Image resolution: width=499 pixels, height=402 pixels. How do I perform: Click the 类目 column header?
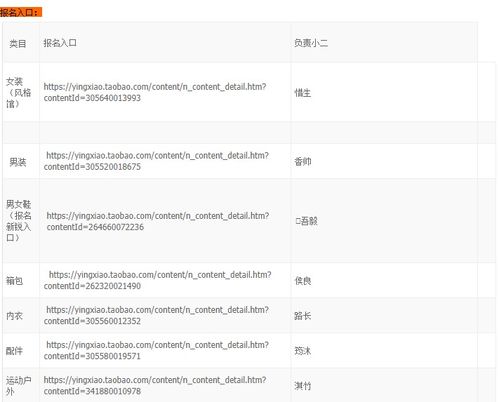(18, 43)
